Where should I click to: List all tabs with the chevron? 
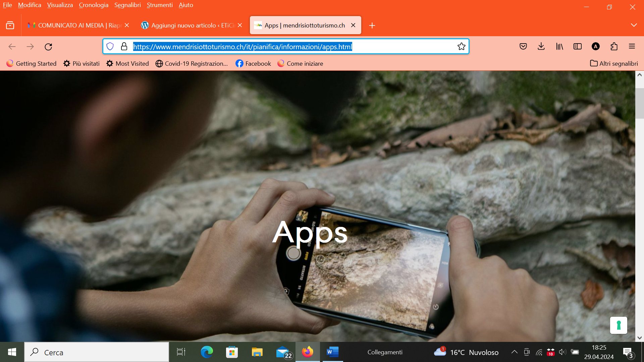(x=634, y=25)
